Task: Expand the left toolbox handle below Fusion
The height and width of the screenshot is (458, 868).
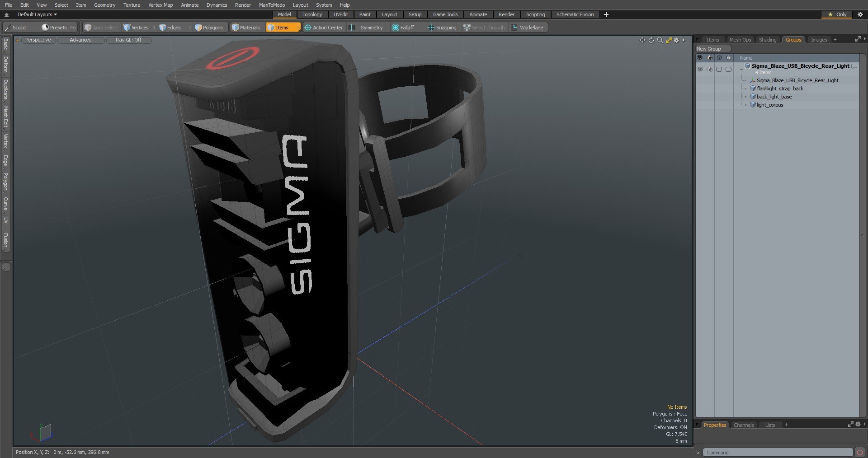Action: [6, 267]
